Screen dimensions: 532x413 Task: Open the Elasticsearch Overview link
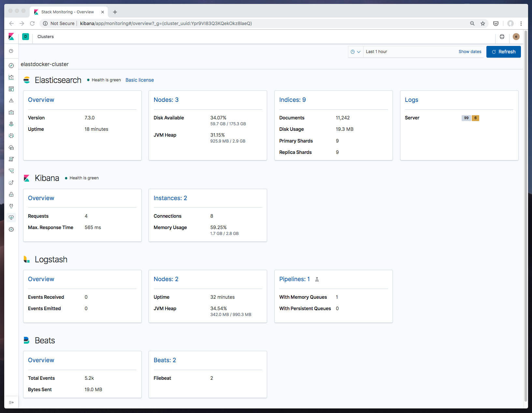41,100
